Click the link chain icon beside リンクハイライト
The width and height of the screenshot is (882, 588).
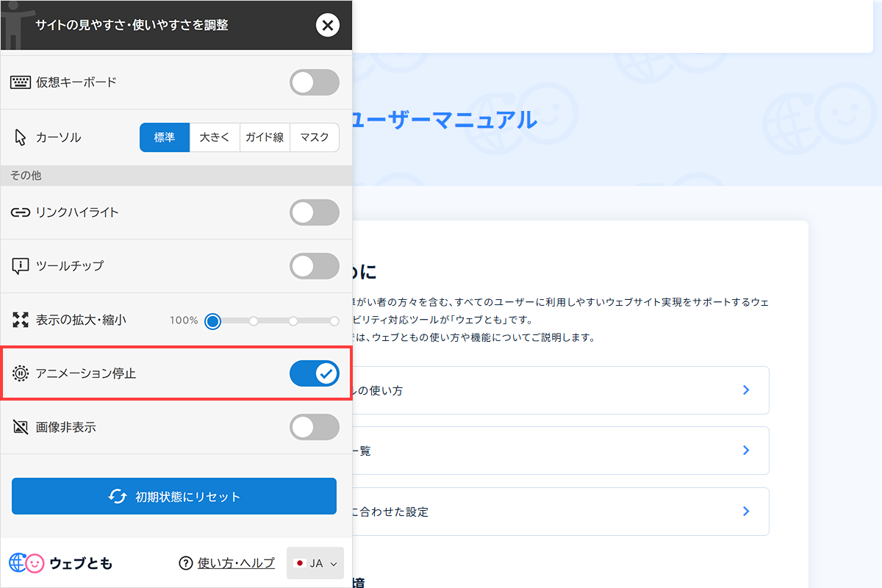[x=20, y=212]
